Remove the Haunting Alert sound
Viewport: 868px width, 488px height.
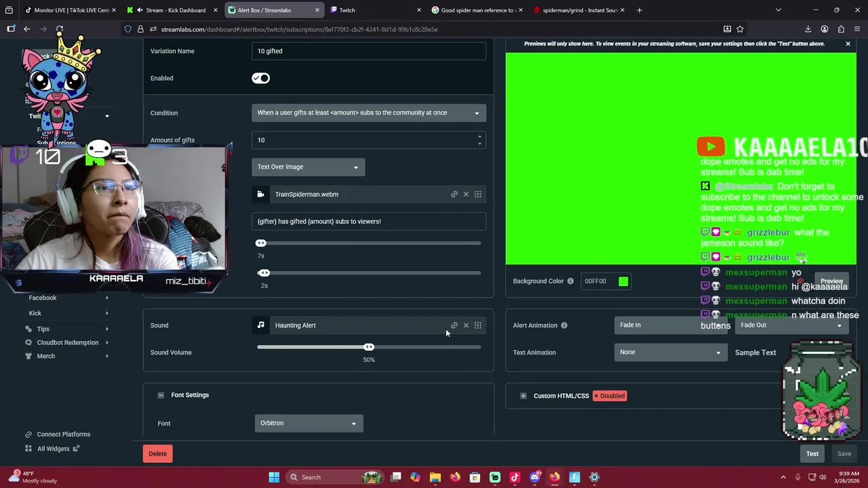[x=466, y=325]
